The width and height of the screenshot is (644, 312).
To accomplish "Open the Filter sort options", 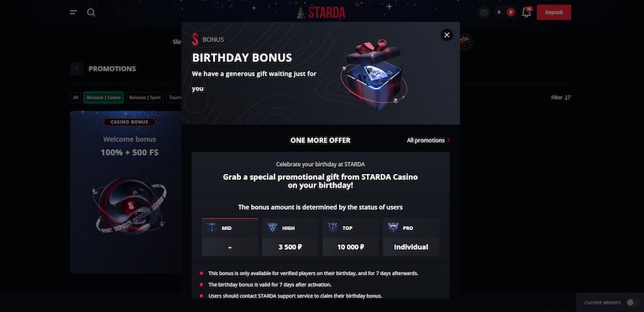I will [561, 98].
